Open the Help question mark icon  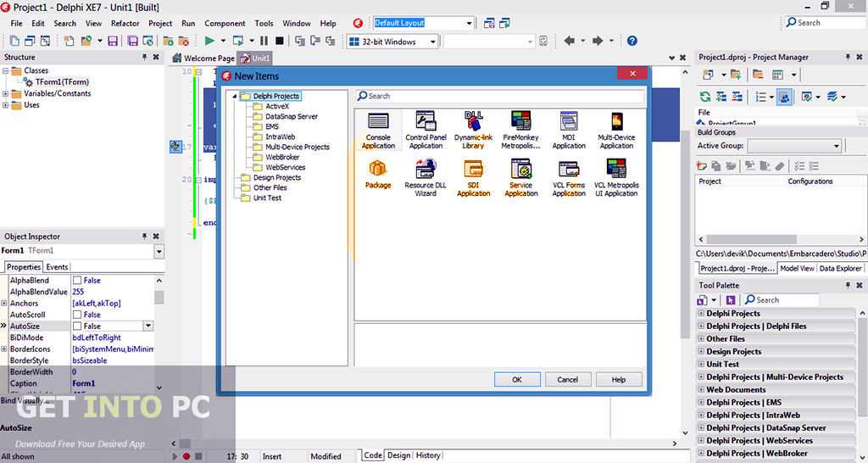click(632, 41)
